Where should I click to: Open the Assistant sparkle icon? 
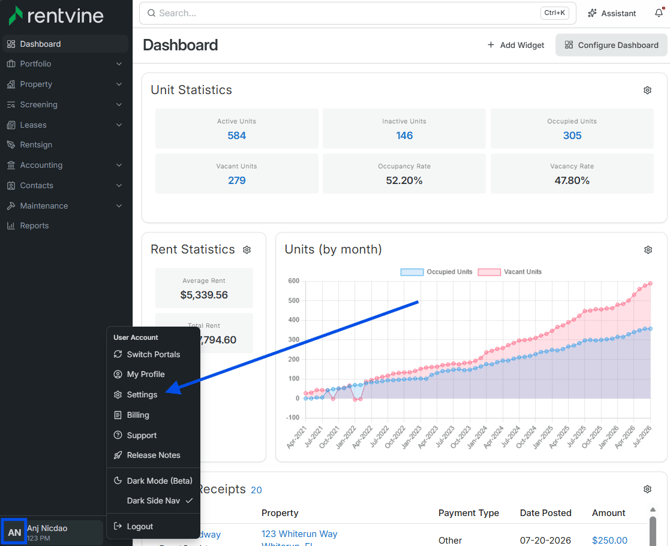coord(592,13)
